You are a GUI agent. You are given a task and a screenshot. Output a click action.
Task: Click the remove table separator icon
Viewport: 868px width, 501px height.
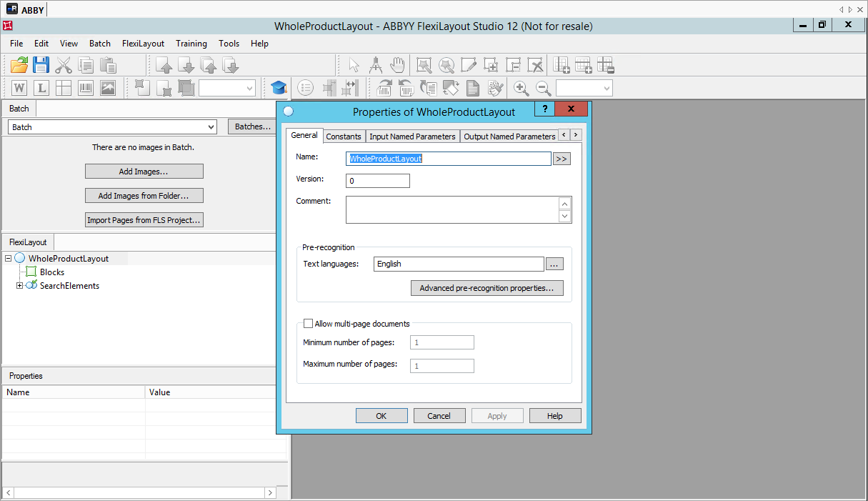(606, 66)
